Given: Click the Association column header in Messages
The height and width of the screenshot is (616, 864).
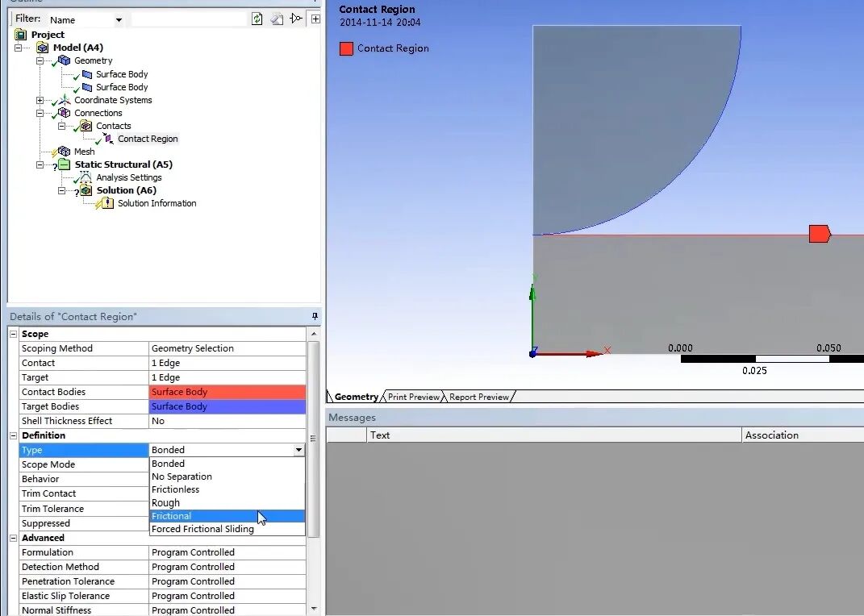Looking at the screenshot, I should [x=803, y=435].
